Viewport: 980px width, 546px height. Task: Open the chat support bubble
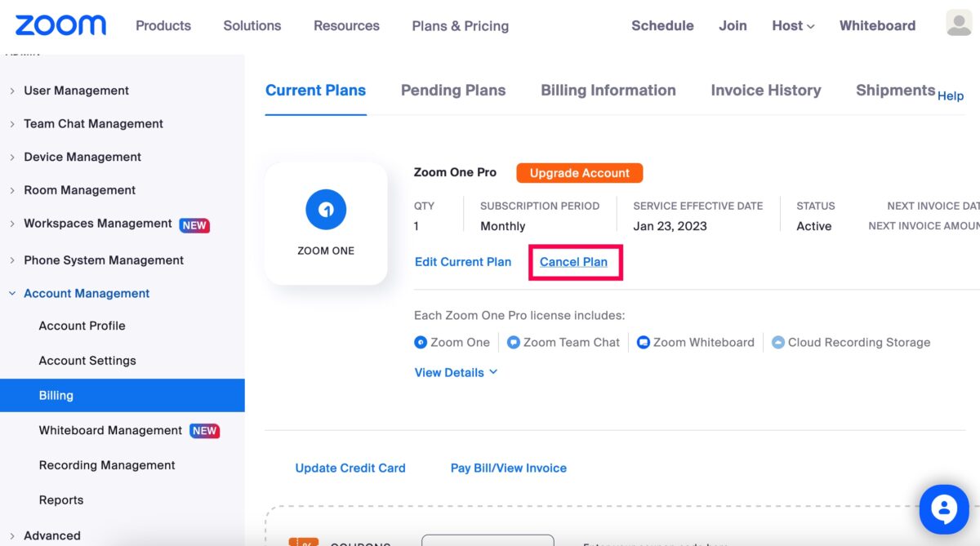coord(943,509)
